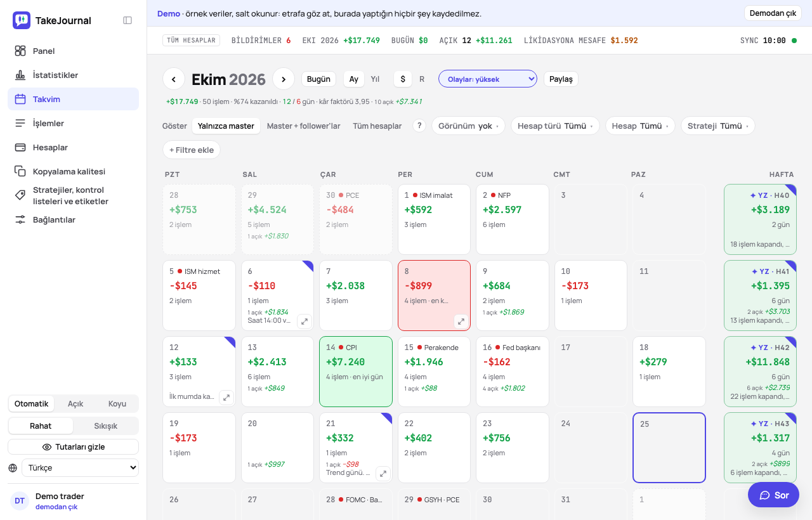Screen dimensions: 812x520
Task: Click the TakeJournal logo icon
Action: coord(22,20)
